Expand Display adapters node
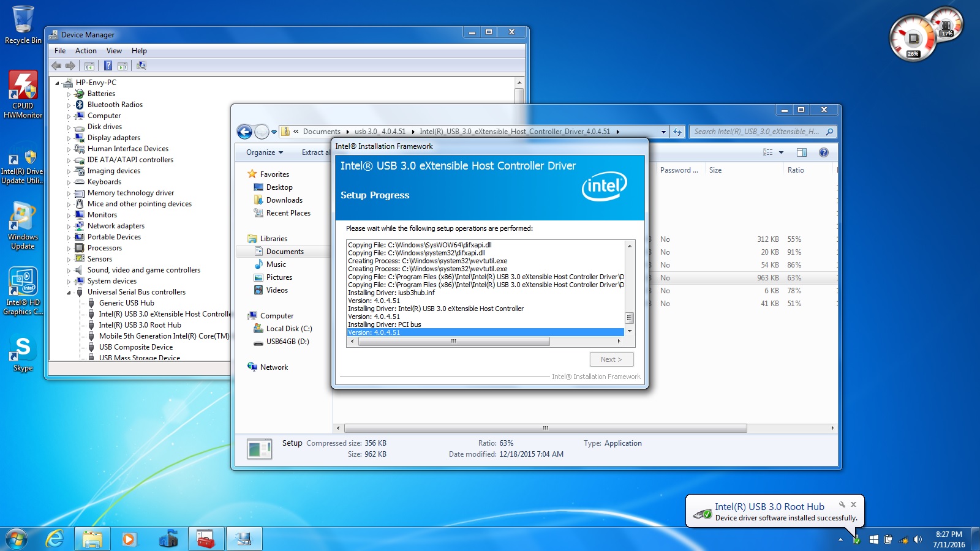Image resolution: width=980 pixels, height=551 pixels. pyautogui.click(x=69, y=138)
